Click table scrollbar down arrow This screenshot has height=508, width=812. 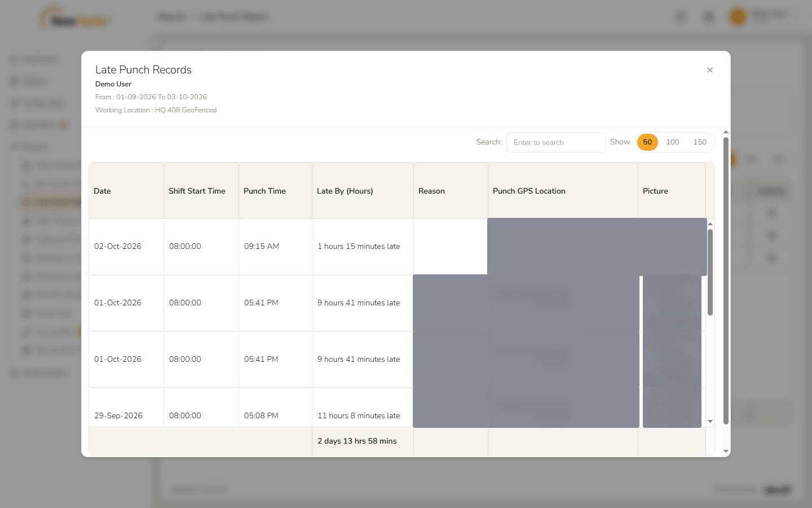click(x=710, y=422)
